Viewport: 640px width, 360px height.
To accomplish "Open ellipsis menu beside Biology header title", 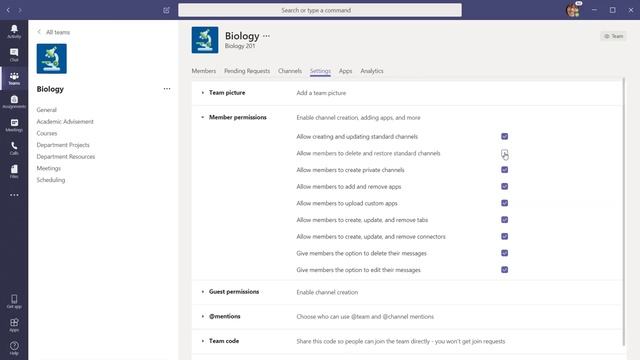I will [266, 36].
